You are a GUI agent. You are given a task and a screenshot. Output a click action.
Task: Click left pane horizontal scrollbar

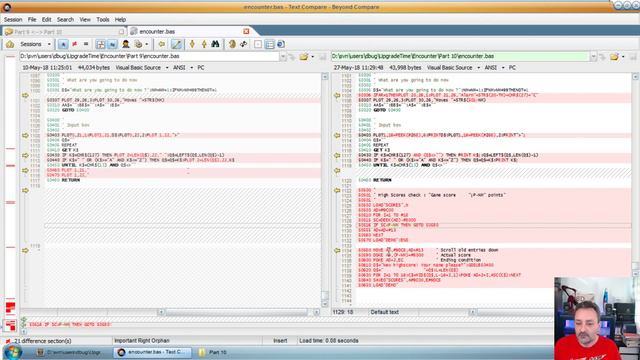point(239,312)
